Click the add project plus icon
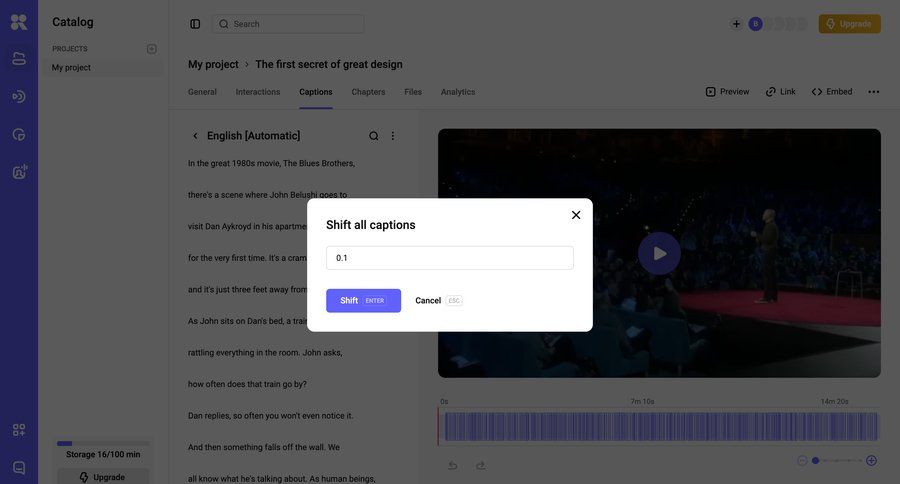Viewport: 900px width, 484px height. (152, 49)
